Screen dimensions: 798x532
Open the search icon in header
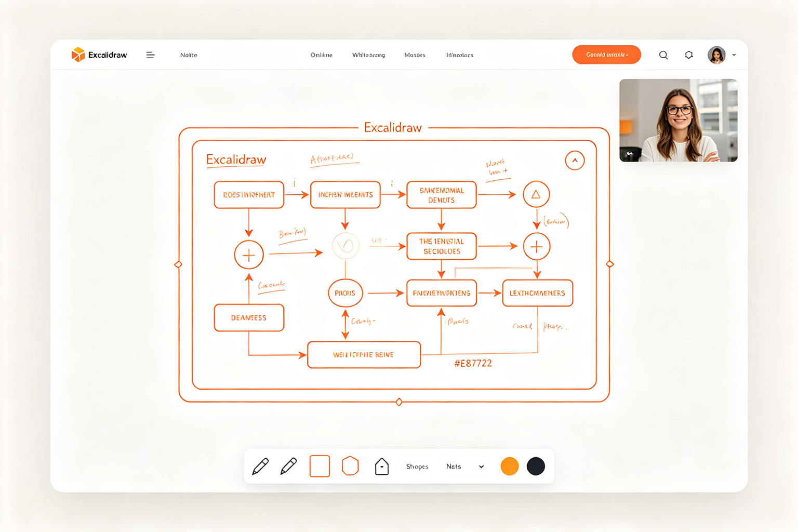(x=663, y=55)
